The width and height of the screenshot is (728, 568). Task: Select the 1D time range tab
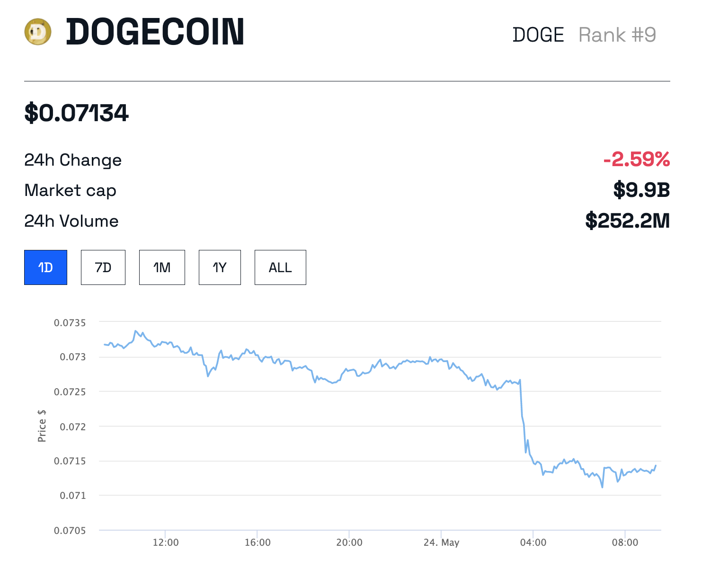[x=45, y=267]
